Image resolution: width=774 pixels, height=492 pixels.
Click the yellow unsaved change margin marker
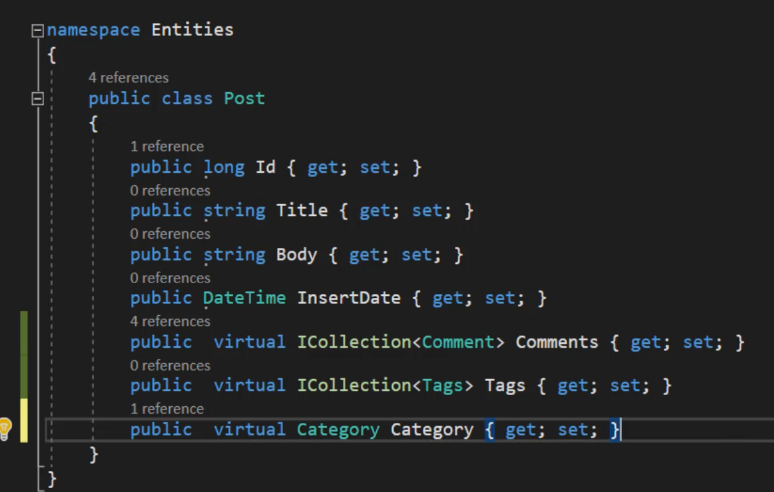24,420
